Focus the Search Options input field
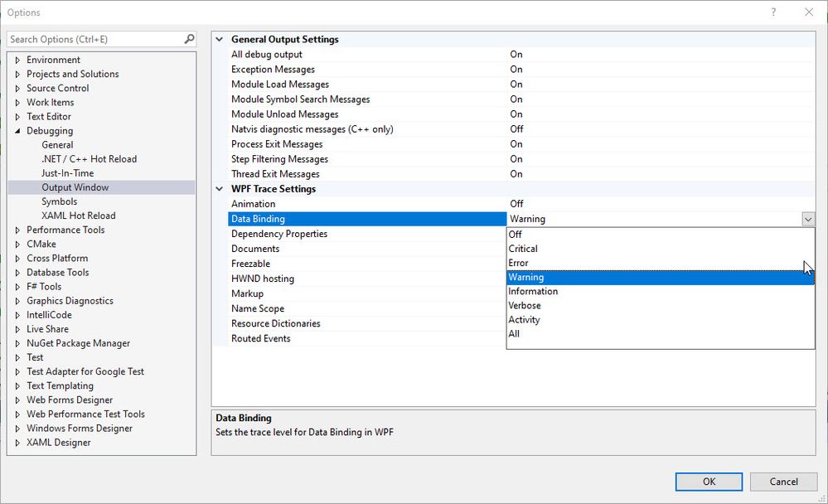 95,39
